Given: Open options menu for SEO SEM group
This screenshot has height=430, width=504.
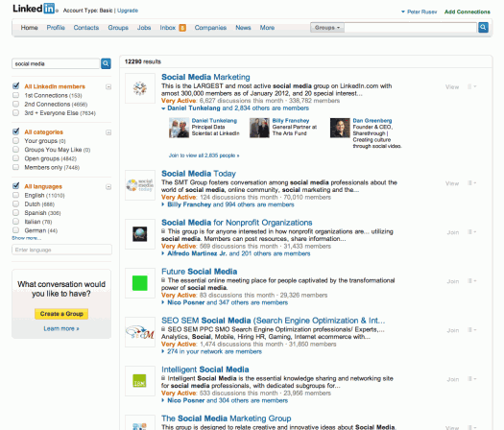Looking at the screenshot, I should tap(472, 330).
